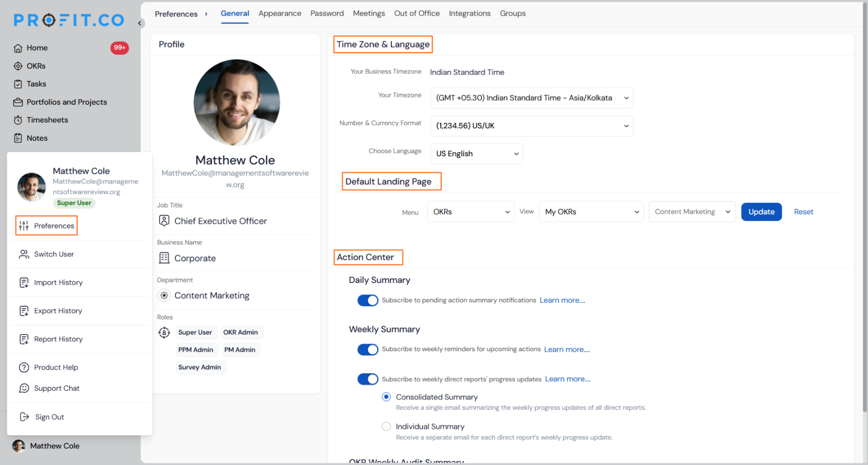Open the My OKRs View dropdown
This screenshot has width=868, height=465.
(591, 212)
